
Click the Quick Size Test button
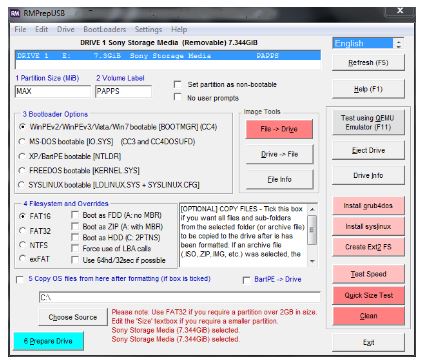click(368, 295)
